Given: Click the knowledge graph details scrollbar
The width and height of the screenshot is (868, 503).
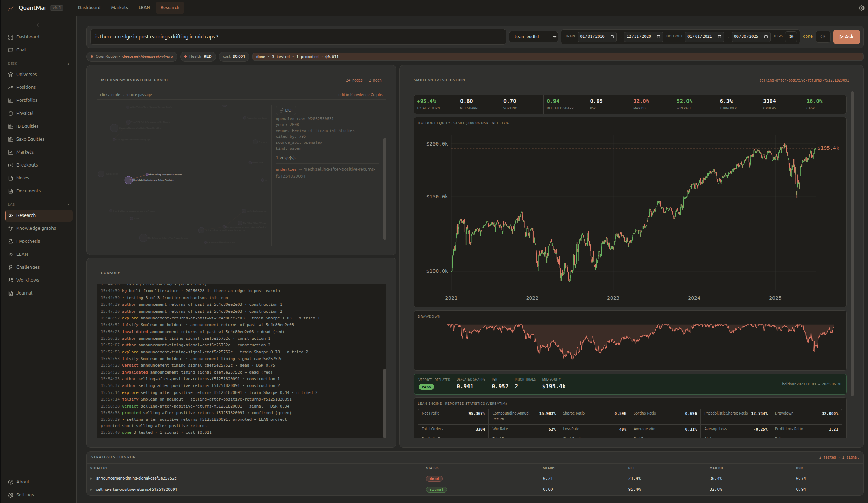Looking at the screenshot, I should (x=385, y=189).
